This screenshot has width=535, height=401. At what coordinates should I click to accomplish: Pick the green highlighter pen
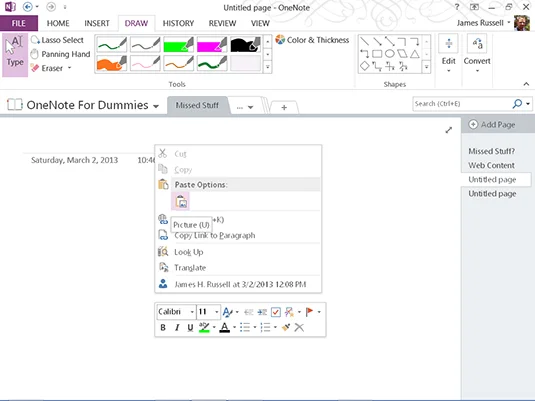pos(178,45)
